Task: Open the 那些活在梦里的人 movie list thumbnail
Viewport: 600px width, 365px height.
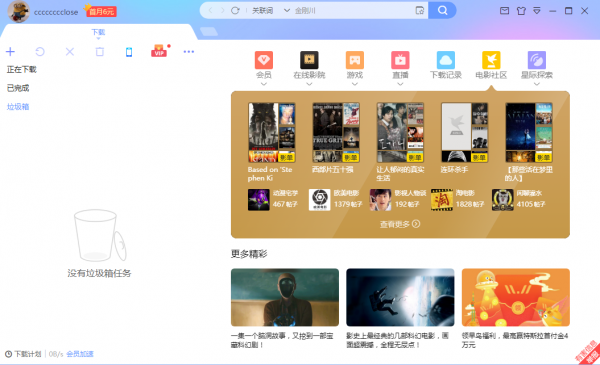Action: coord(529,132)
